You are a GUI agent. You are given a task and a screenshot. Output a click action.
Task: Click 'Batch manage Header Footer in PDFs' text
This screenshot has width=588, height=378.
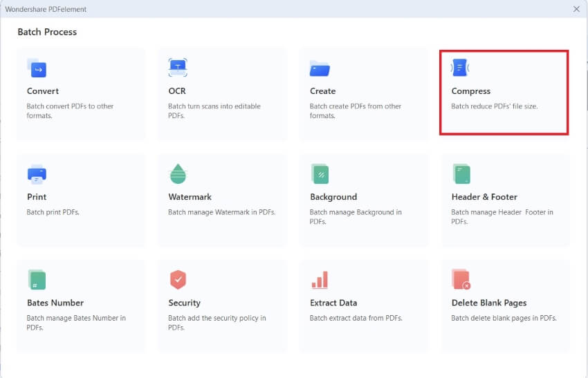tap(502, 217)
